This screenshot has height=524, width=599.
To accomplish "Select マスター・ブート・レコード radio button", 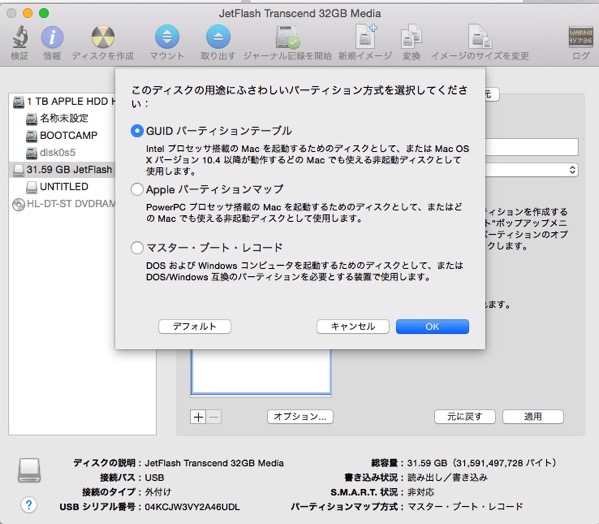I will coord(137,248).
